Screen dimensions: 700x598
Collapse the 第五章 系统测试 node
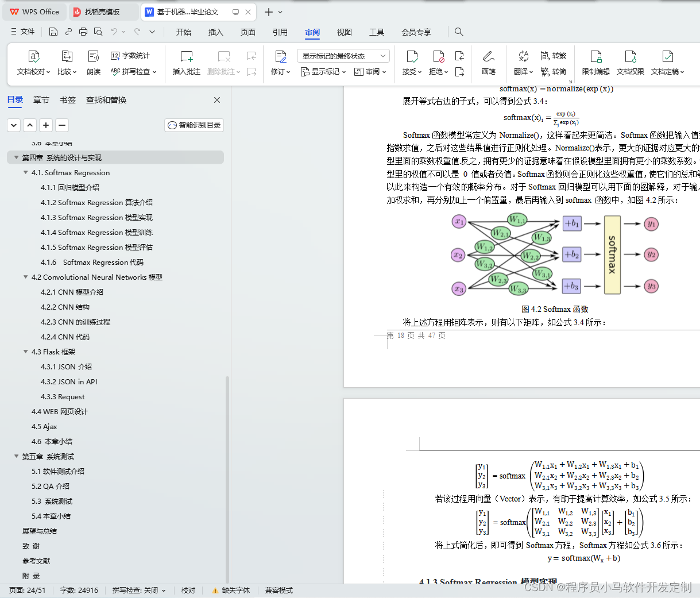click(x=16, y=456)
